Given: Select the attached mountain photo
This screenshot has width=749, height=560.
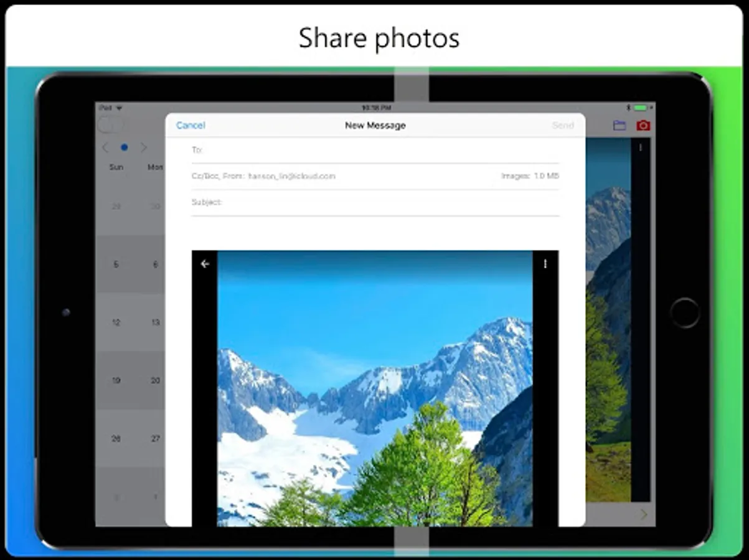Looking at the screenshot, I should point(375,388).
